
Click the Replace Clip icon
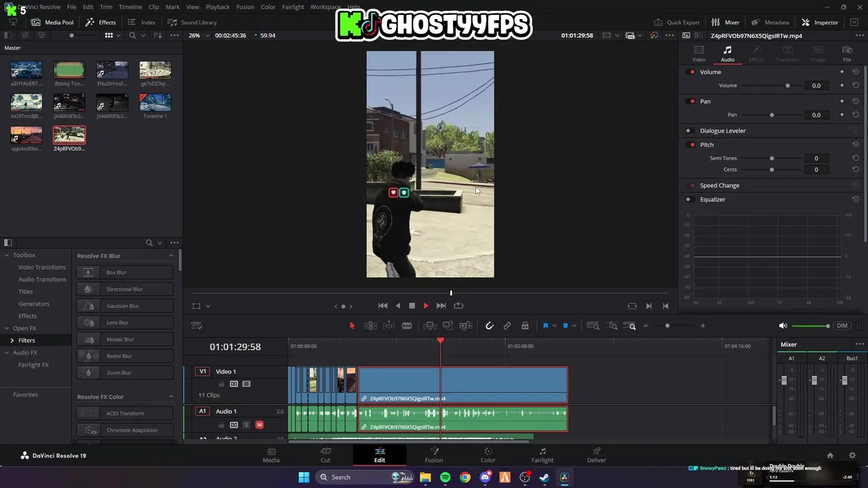pos(466,326)
